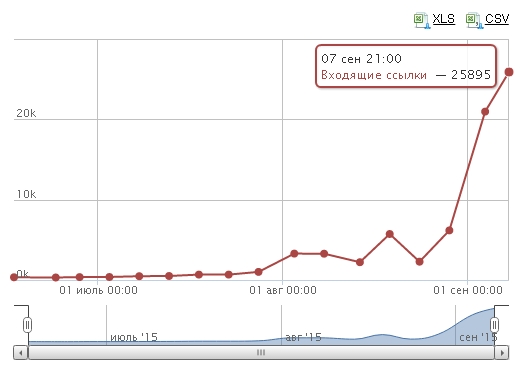Click the '07 сен 21:00' tooltip date

(x=361, y=59)
